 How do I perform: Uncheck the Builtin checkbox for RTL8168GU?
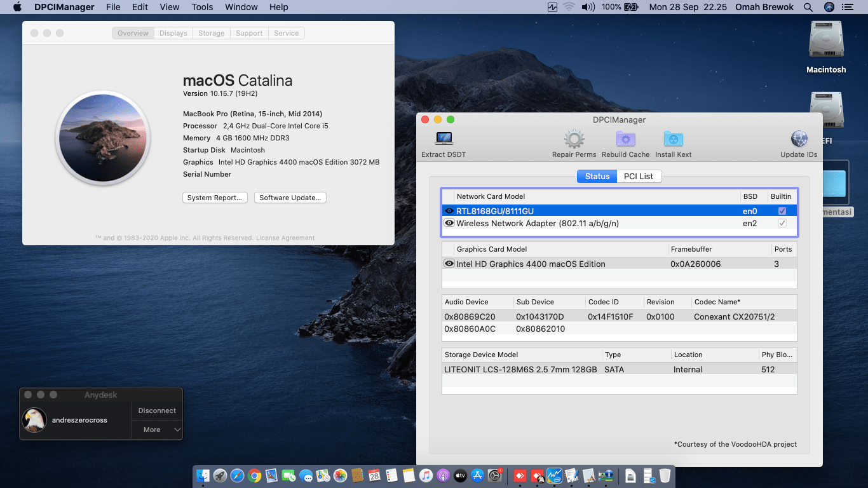click(x=782, y=210)
